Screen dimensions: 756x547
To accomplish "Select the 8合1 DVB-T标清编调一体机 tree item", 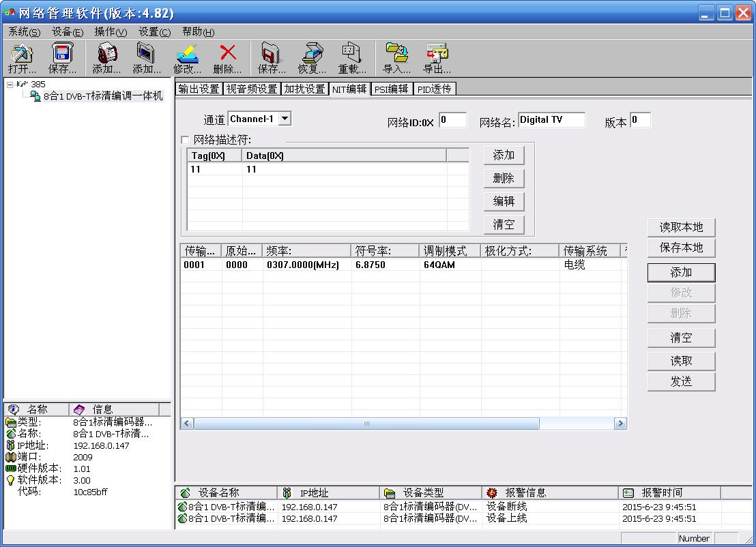I will click(x=103, y=96).
